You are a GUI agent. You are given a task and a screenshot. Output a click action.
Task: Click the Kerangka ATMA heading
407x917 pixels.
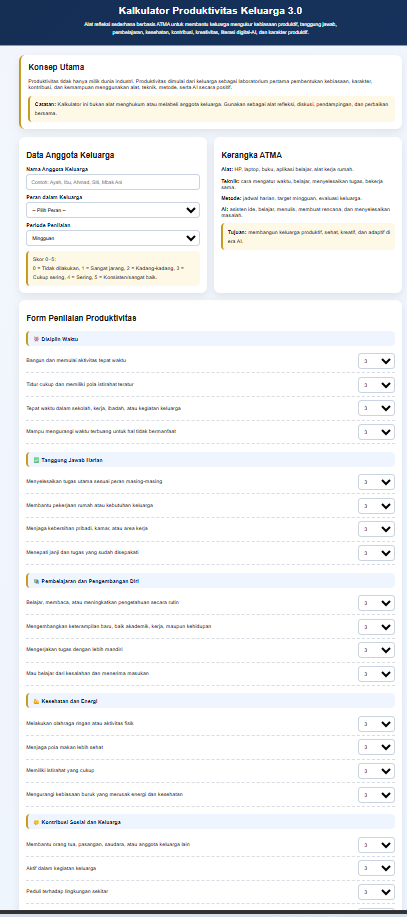click(251, 155)
